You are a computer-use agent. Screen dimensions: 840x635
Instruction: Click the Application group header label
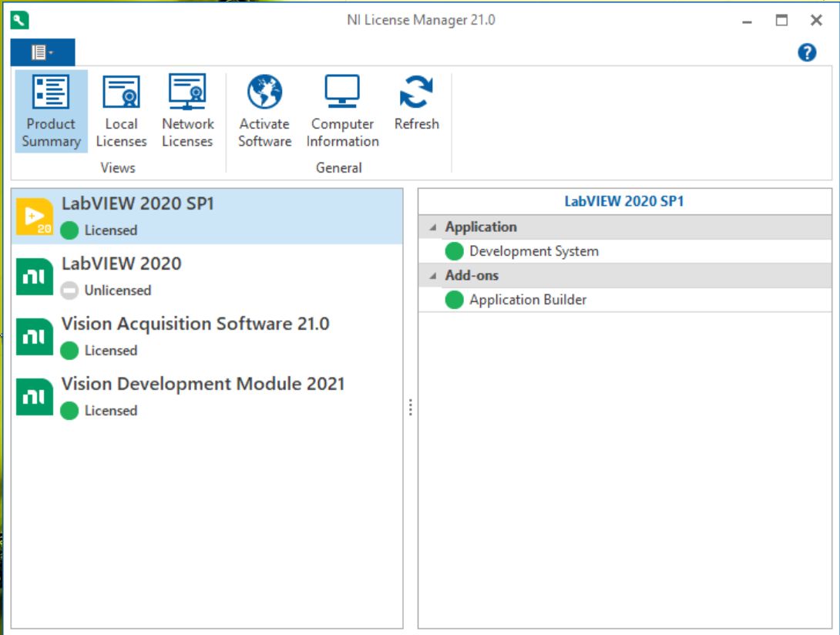click(x=481, y=227)
